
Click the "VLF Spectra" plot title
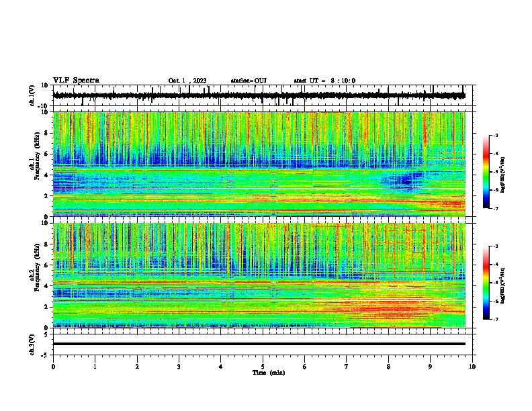(x=76, y=81)
